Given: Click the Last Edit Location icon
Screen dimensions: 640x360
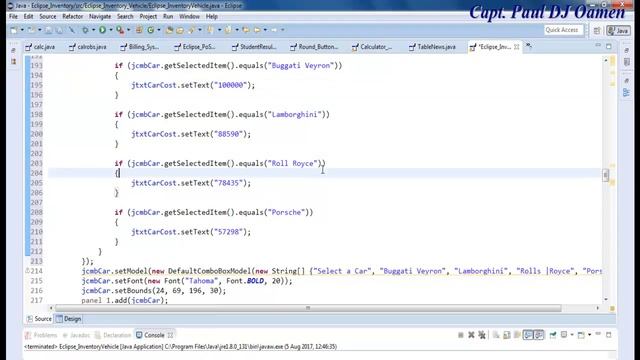Looking at the screenshot, I should click(246, 30).
